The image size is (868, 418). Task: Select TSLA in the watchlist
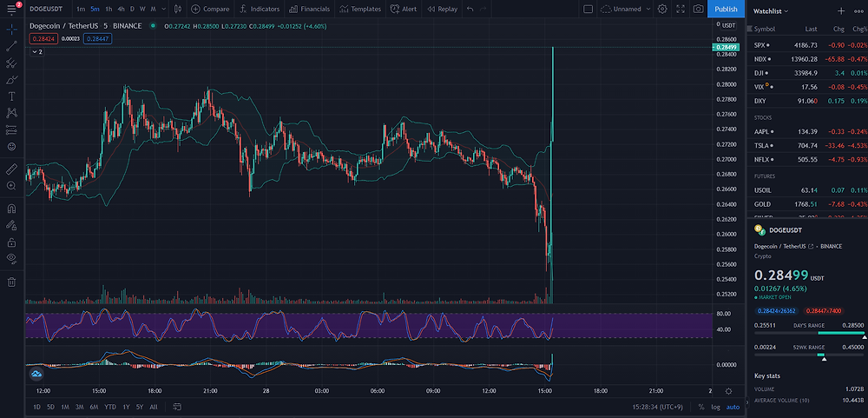[x=807, y=146]
